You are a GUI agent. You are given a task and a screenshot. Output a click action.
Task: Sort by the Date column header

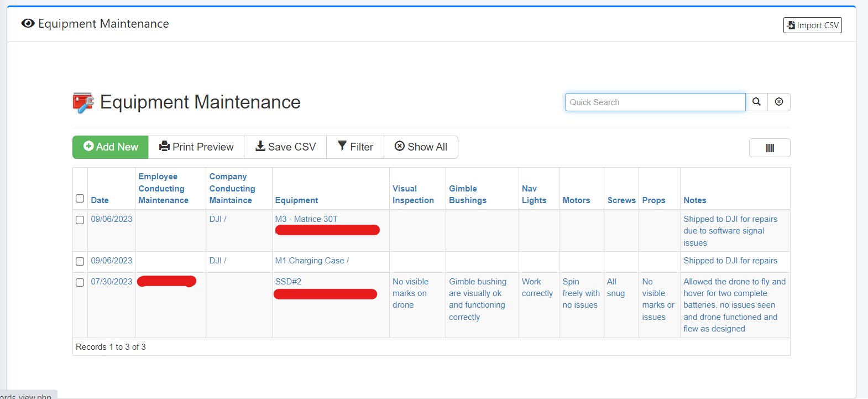[100, 200]
